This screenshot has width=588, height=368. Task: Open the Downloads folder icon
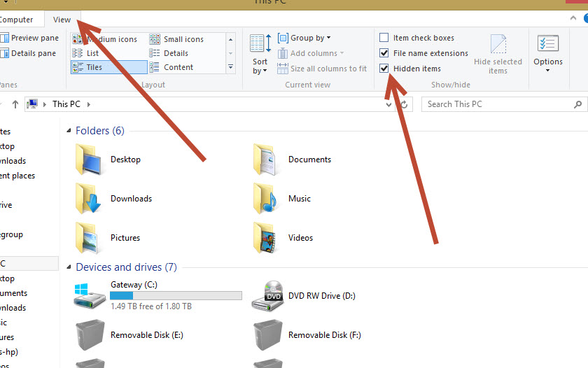89,199
